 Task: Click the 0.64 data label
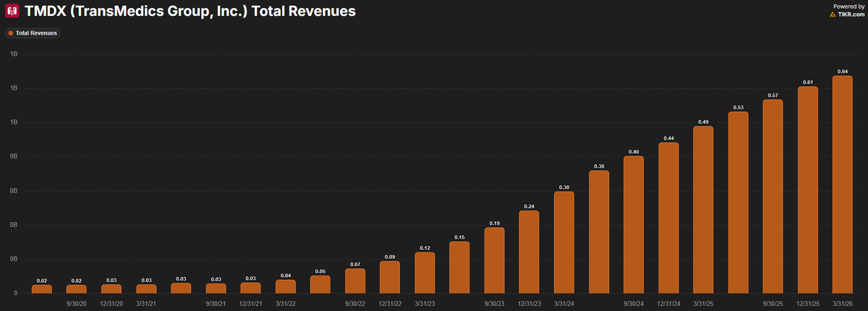click(x=843, y=72)
